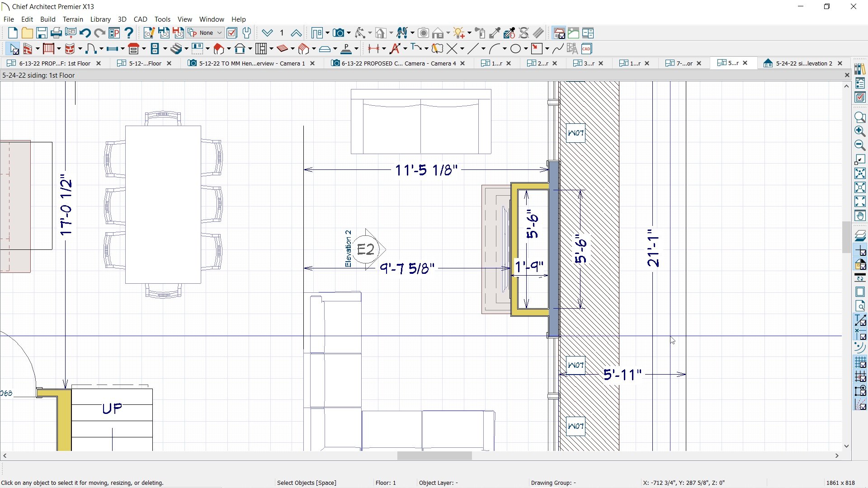Select the Cabinet tool icon
The width and height of the screenshot is (868, 488).
pos(133,49)
